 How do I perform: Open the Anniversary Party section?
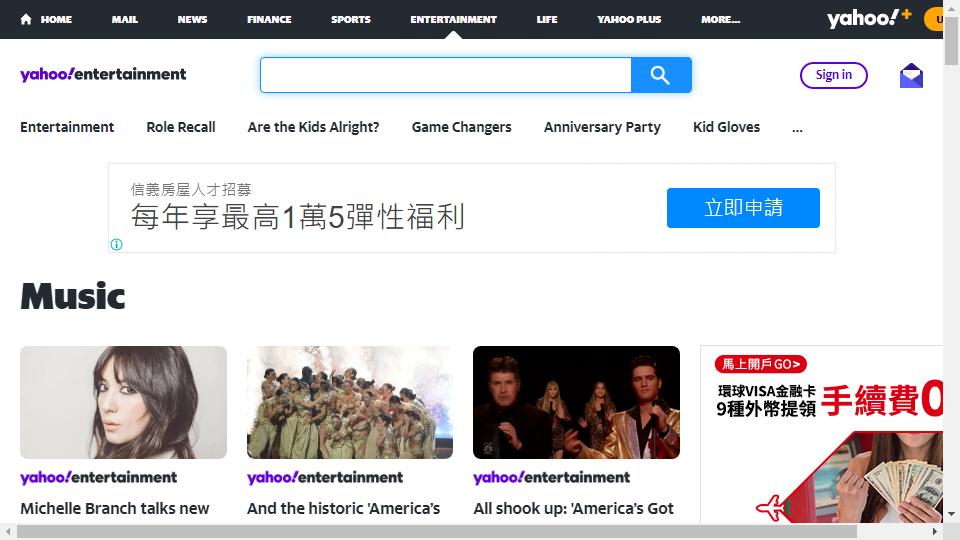pos(602,127)
